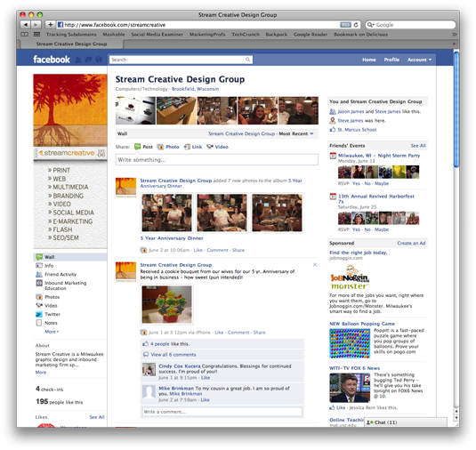Image resolution: width=476 pixels, height=450 pixels.
Task: Share the cookie bouquet post
Action: click(259, 333)
